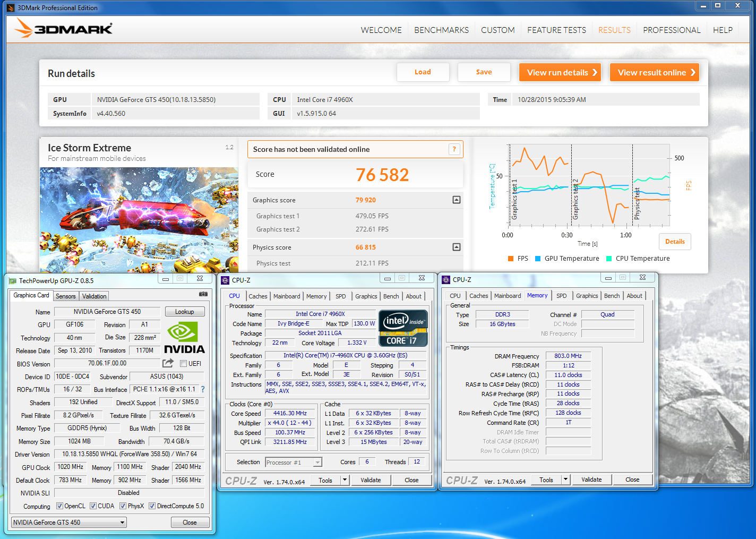Open Tools dropdown arrow in CPU-Z Memory window
This screenshot has height=539, width=756.
pyautogui.click(x=565, y=480)
